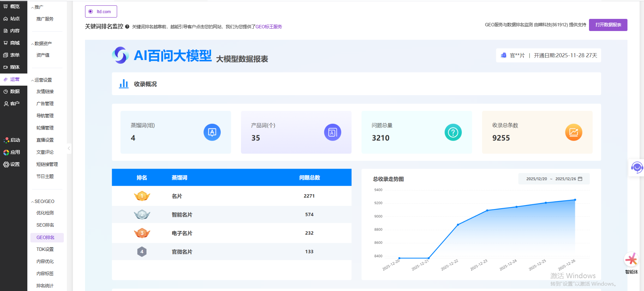Open the trend chart date range picker
The height and width of the screenshot is (291, 644).
pyautogui.click(x=554, y=179)
